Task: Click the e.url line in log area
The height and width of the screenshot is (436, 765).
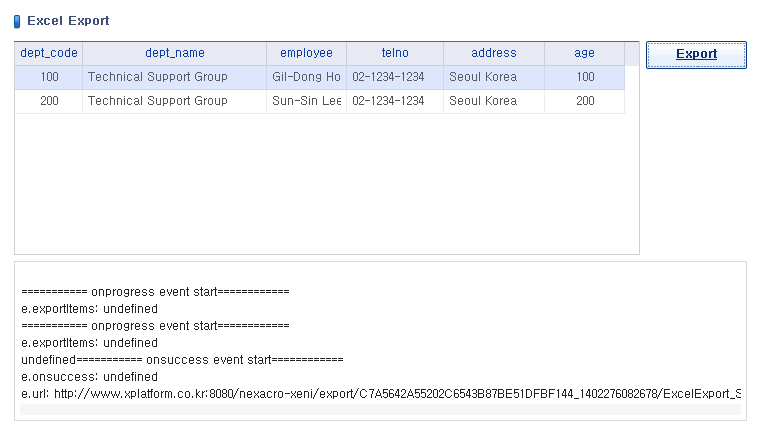Action: click(381, 394)
